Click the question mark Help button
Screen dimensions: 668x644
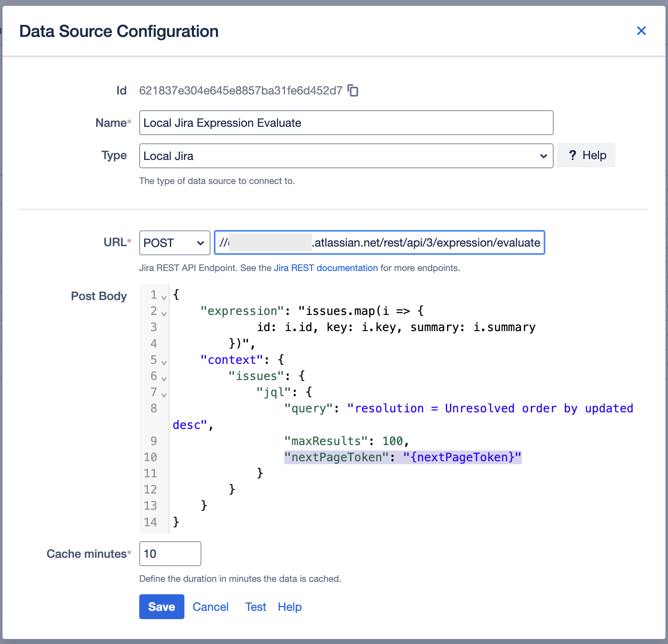tap(586, 155)
